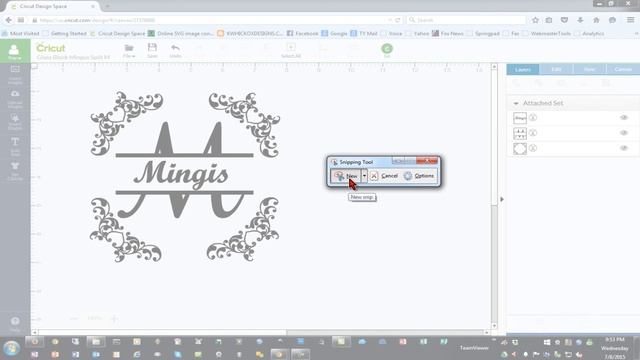Click New in the Snipping Tool
640x360 pixels.
pos(346,176)
